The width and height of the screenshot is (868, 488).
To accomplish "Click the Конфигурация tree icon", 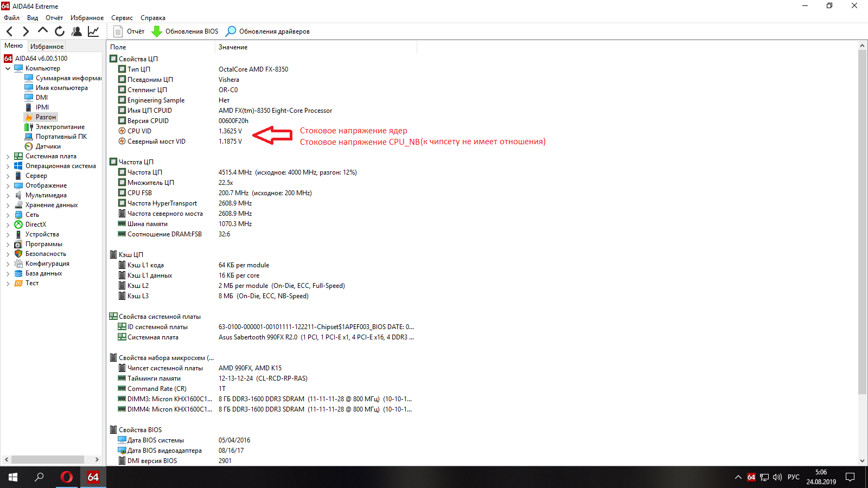I will [x=18, y=264].
